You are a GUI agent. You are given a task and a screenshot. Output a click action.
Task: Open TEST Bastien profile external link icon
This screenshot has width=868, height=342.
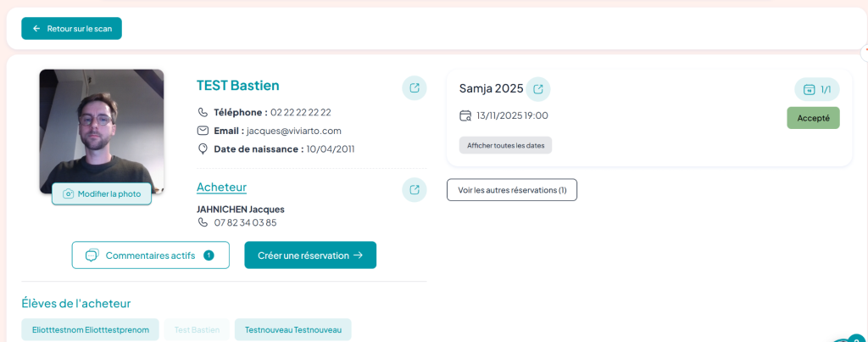click(414, 87)
